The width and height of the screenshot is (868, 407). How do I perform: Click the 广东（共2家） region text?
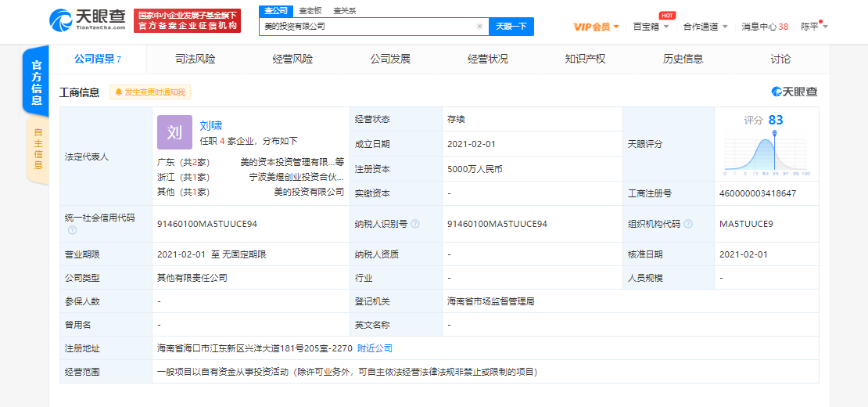183,162
